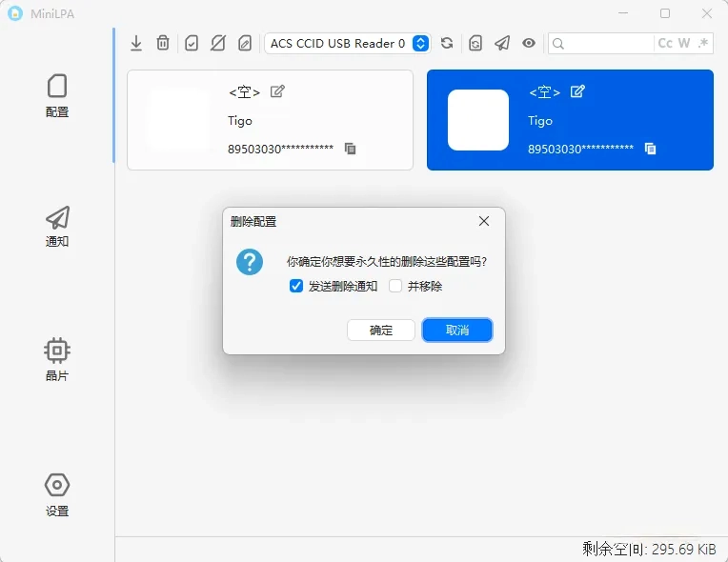728x562 pixels.
Task: Uncheck the 发送删除通知 checkbox
Action: coord(296,286)
